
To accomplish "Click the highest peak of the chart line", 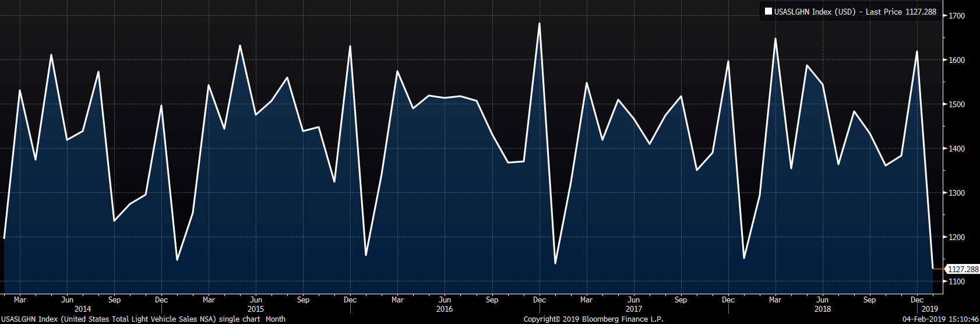I will coord(540,23).
